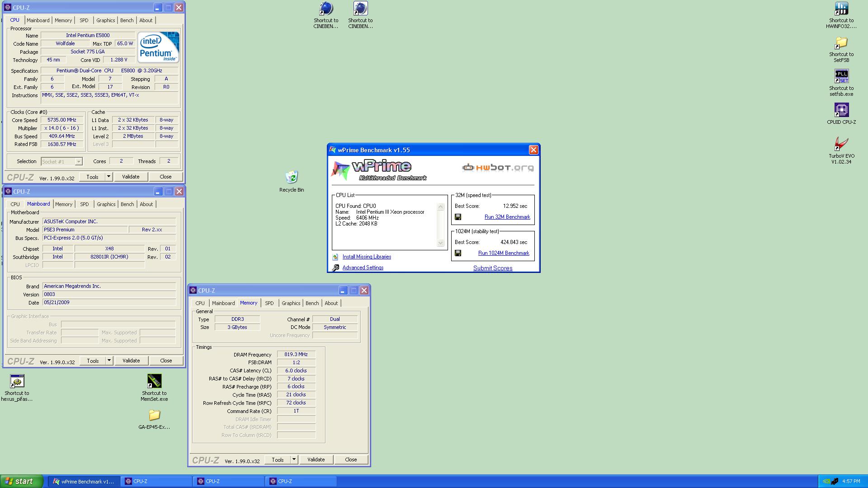Image resolution: width=868 pixels, height=488 pixels.
Task: Open Graphics tab in Mainboard CPU-Z window
Action: tap(106, 204)
